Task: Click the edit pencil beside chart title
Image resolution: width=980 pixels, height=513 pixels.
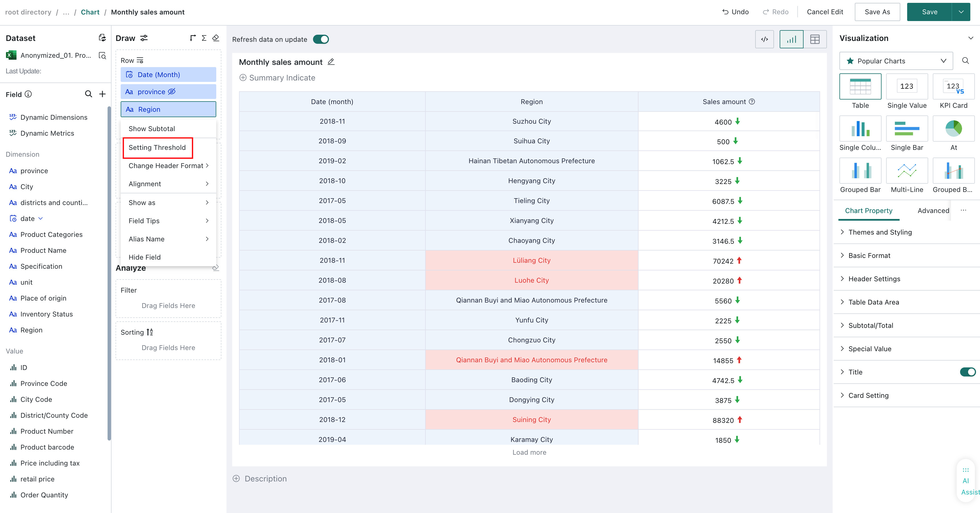Action: click(331, 62)
